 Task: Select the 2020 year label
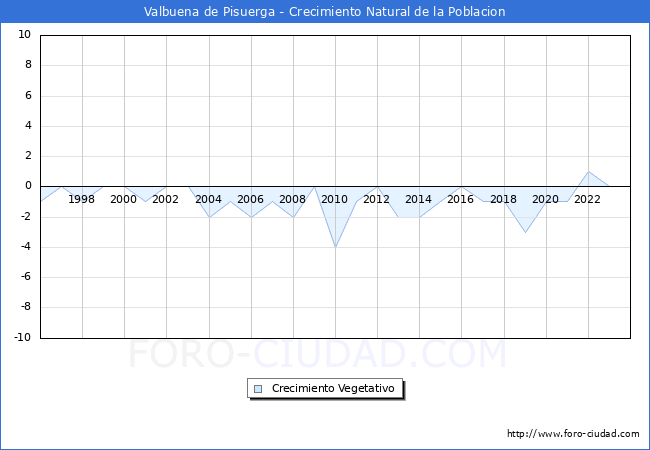click(545, 199)
